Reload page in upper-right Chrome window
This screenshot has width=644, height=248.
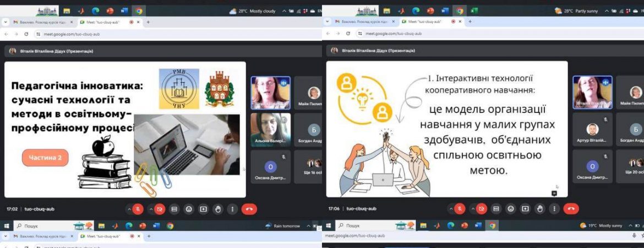click(348, 34)
